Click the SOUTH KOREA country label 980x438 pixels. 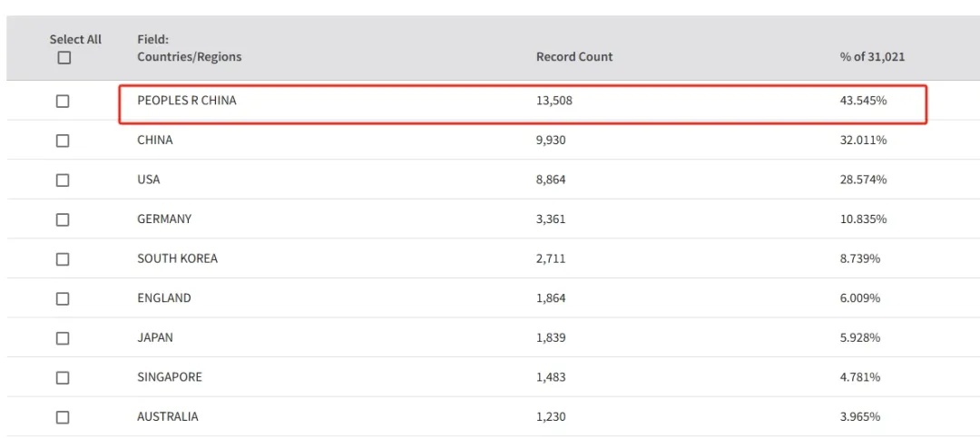pyautogui.click(x=177, y=258)
